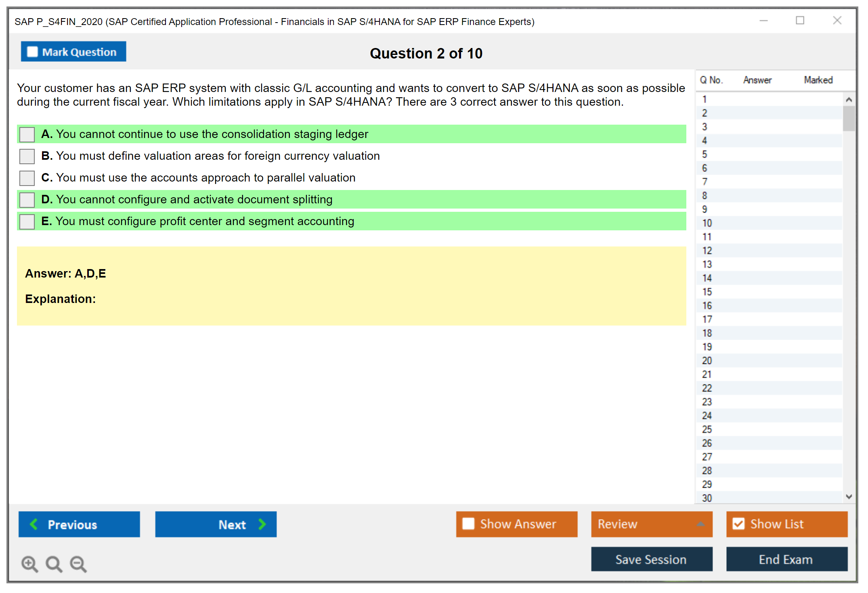Tick checkbox for option D document splitting
The height and width of the screenshot is (593, 868).
click(27, 200)
